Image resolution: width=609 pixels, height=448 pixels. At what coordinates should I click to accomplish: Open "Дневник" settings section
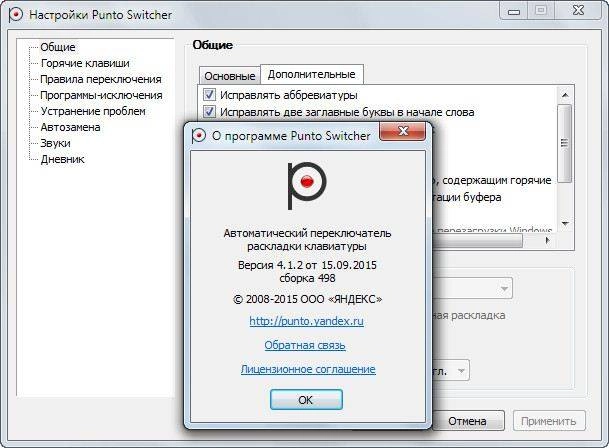pos(63,159)
